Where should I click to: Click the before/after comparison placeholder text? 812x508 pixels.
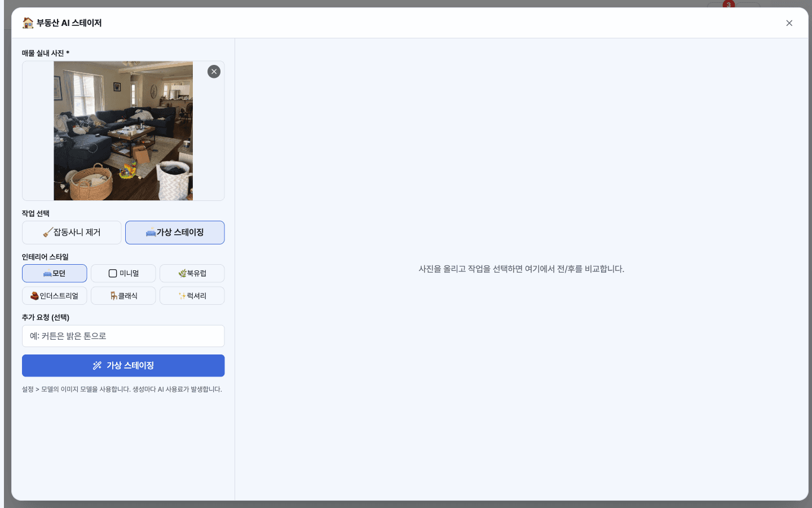point(521,269)
